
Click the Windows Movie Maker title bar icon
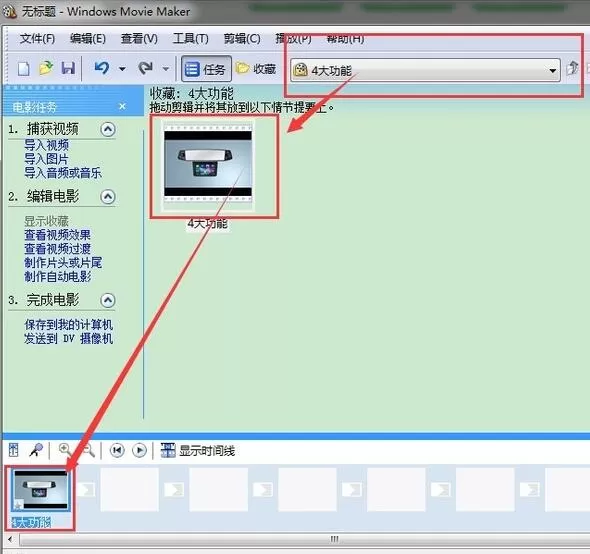[9, 11]
